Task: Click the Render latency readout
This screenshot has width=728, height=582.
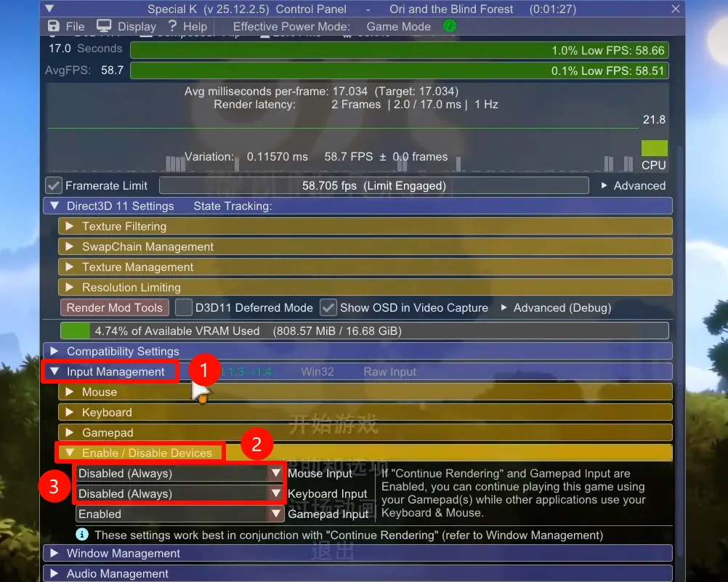Action: click(x=355, y=105)
